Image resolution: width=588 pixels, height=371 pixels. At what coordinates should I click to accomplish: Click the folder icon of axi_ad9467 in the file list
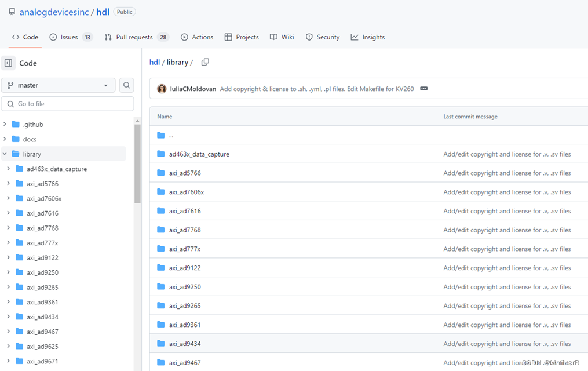pos(161,362)
